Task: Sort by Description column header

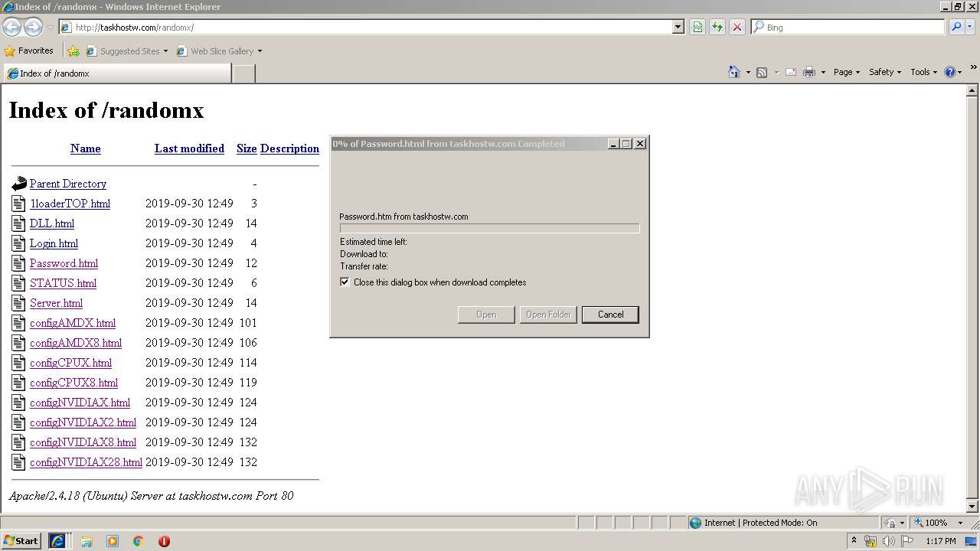Action: click(x=289, y=148)
